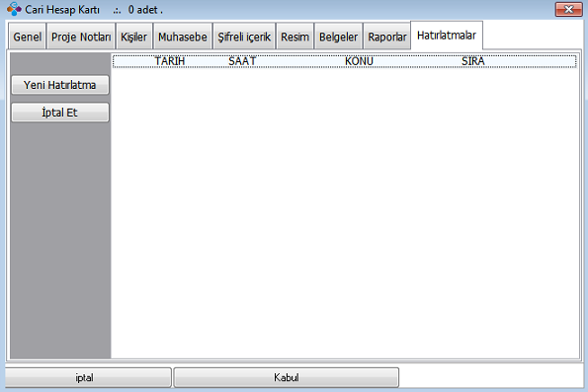
Task: Click the İptal Et button in sidebar
Action: pyautogui.click(x=60, y=113)
